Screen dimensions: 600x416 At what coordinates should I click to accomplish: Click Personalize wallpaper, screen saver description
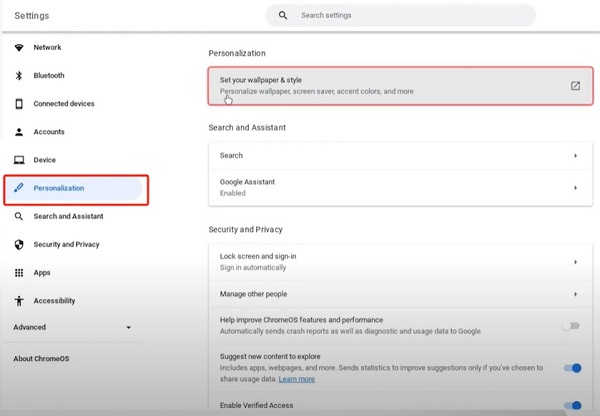tap(316, 91)
